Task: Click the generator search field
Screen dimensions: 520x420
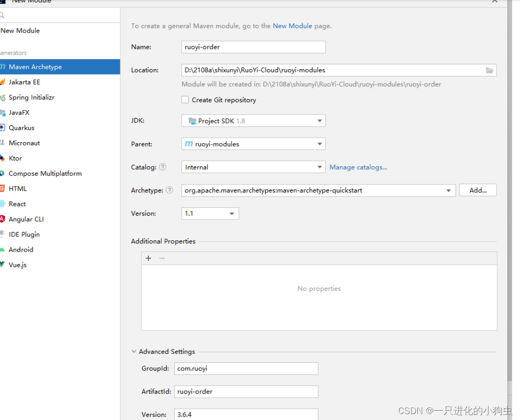Action: tap(60, 15)
